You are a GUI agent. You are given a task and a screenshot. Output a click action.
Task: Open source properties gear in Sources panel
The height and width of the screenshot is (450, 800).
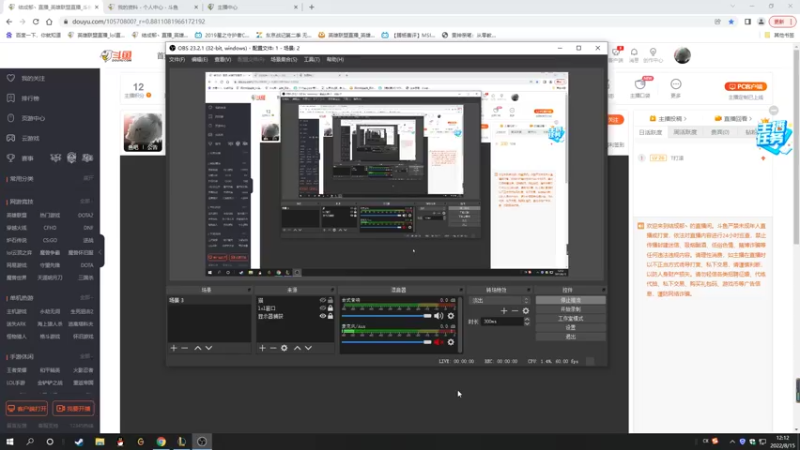[284, 348]
